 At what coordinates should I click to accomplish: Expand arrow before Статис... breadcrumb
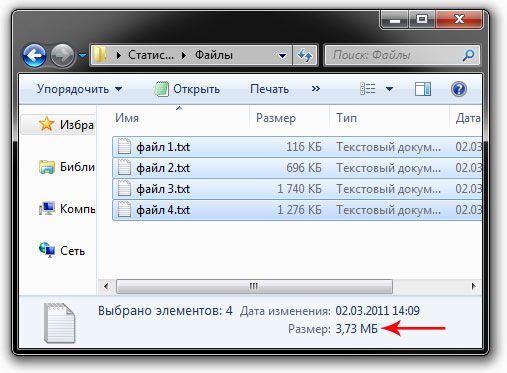[x=119, y=55]
